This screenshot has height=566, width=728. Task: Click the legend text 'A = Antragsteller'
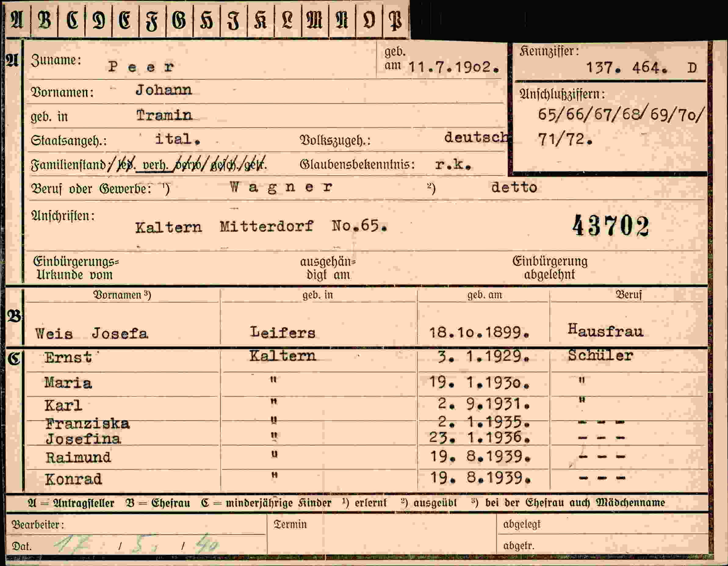tap(71, 503)
